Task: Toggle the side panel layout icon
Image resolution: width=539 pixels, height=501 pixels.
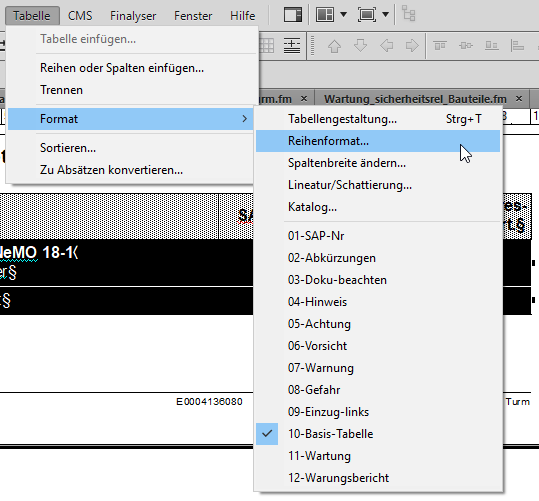Action: 293,15
